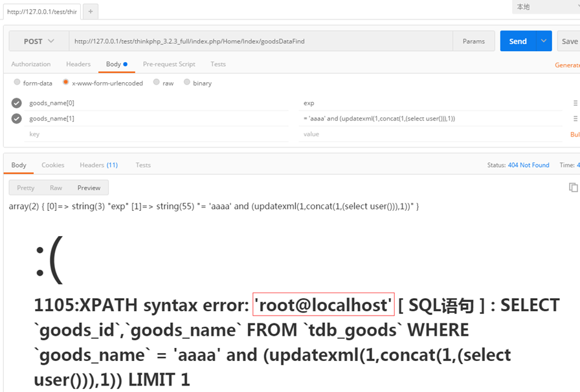Switch to response Cookies tab
The height and width of the screenshot is (392, 580).
52,166
